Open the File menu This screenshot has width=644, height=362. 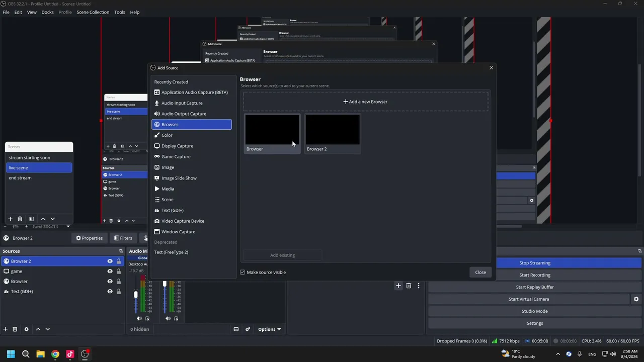[x=6, y=12]
